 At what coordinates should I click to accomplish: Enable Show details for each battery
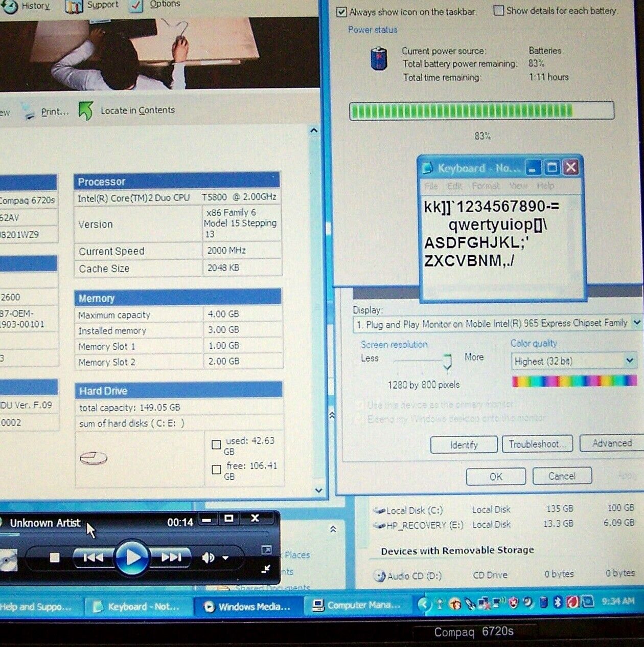tap(498, 10)
